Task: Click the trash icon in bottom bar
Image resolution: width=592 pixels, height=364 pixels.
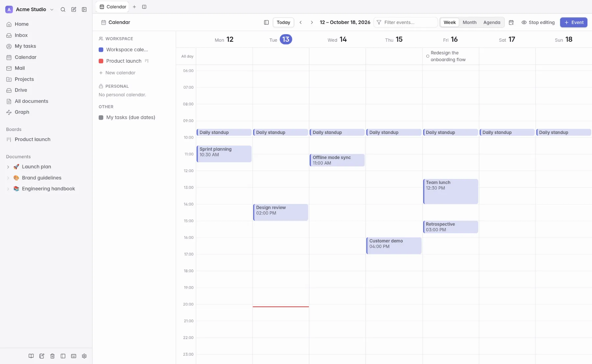Action: point(52,356)
